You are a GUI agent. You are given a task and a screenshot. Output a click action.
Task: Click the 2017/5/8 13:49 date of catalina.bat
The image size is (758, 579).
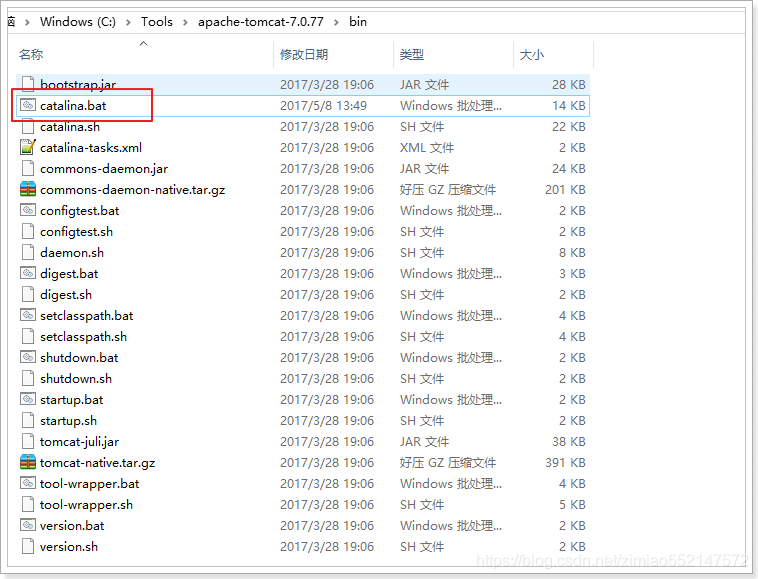323,105
